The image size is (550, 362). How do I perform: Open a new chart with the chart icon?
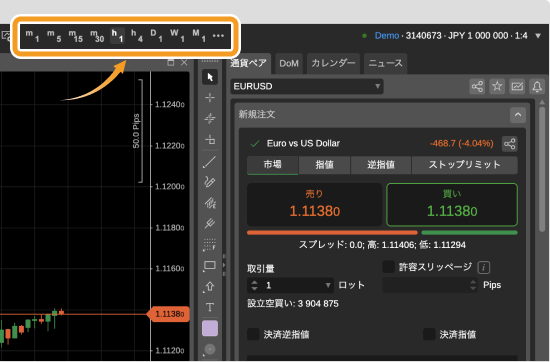[x=517, y=86]
